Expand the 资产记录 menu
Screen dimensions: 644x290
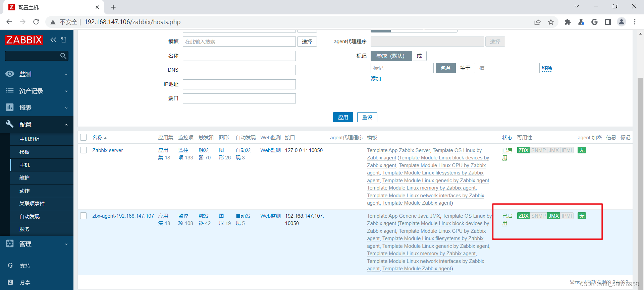(37, 91)
